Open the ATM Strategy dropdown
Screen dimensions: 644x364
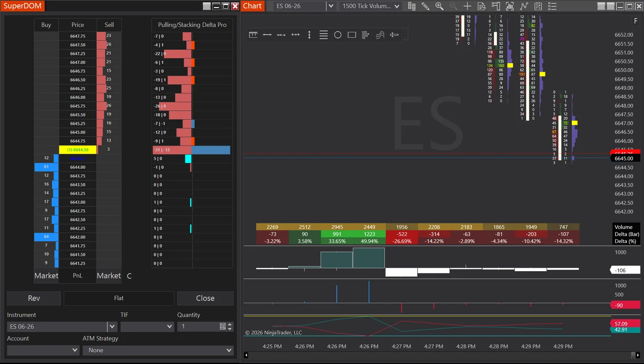click(158, 350)
